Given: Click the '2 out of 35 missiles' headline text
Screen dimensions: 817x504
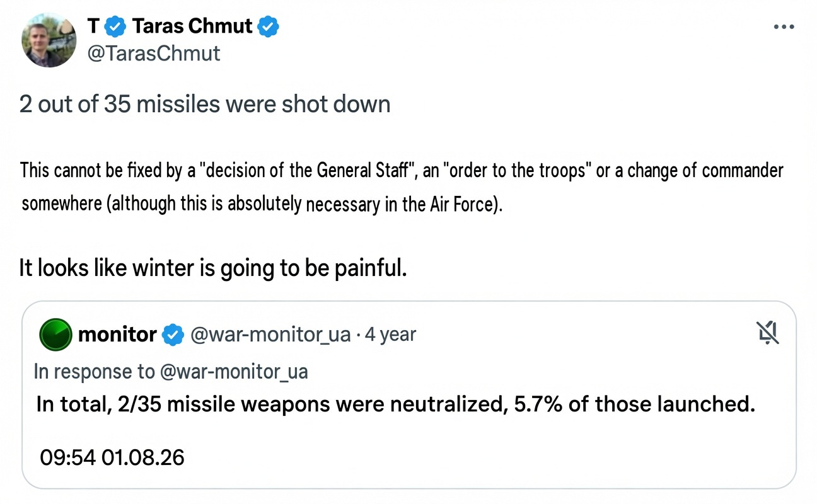Looking at the screenshot, I should pyautogui.click(x=205, y=103).
